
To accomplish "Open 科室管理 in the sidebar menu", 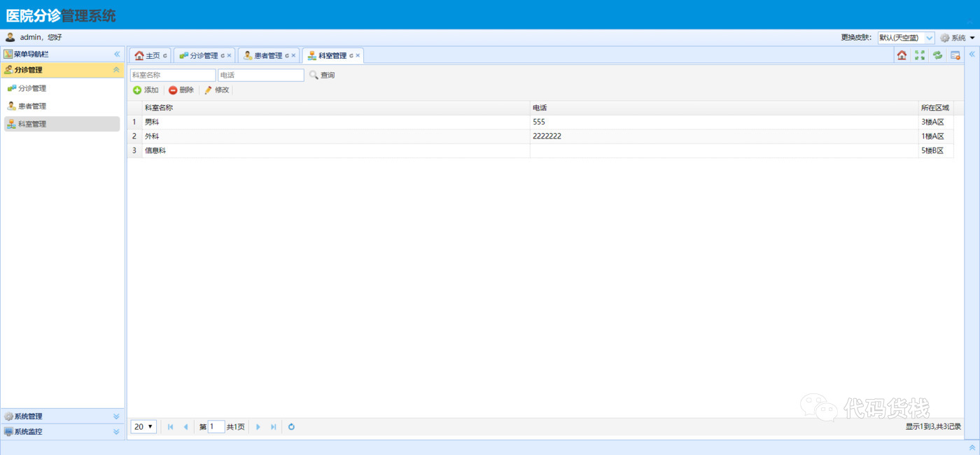I will [x=62, y=124].
